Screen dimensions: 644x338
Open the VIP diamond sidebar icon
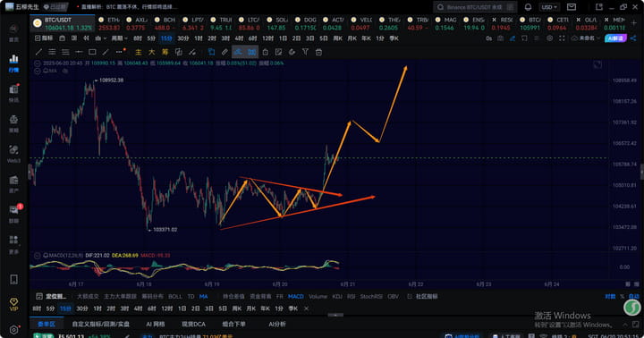(13, 304)
